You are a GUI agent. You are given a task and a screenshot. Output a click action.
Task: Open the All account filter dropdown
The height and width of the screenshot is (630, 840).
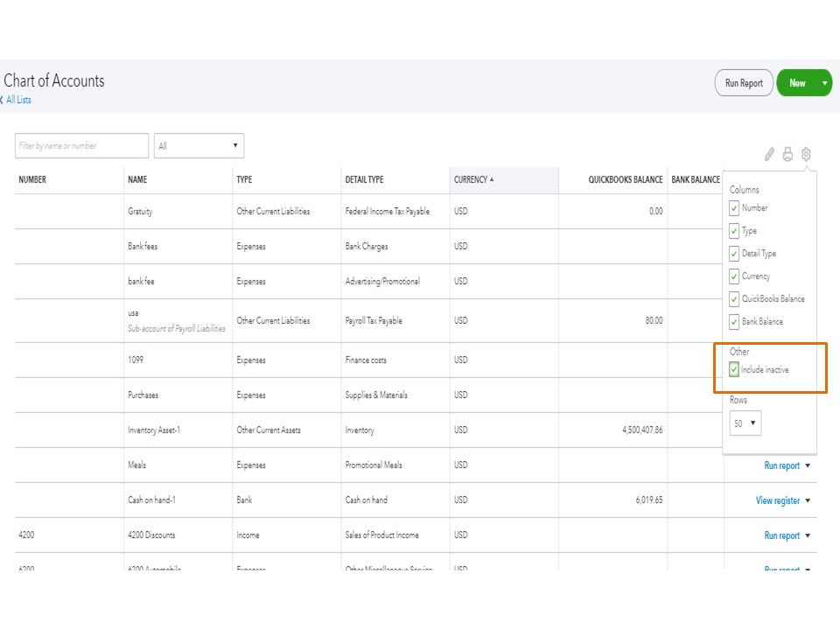pyautogui.click(x=199, y=145)
